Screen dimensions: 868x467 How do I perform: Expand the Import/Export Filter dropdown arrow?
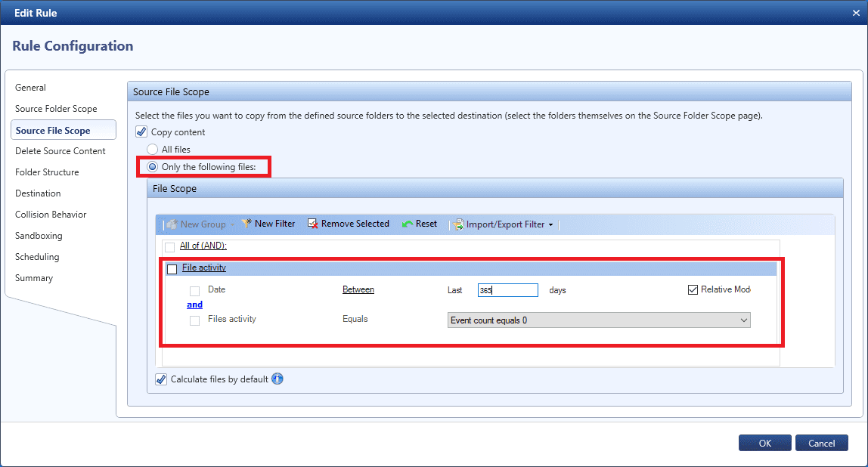[550, 224]
